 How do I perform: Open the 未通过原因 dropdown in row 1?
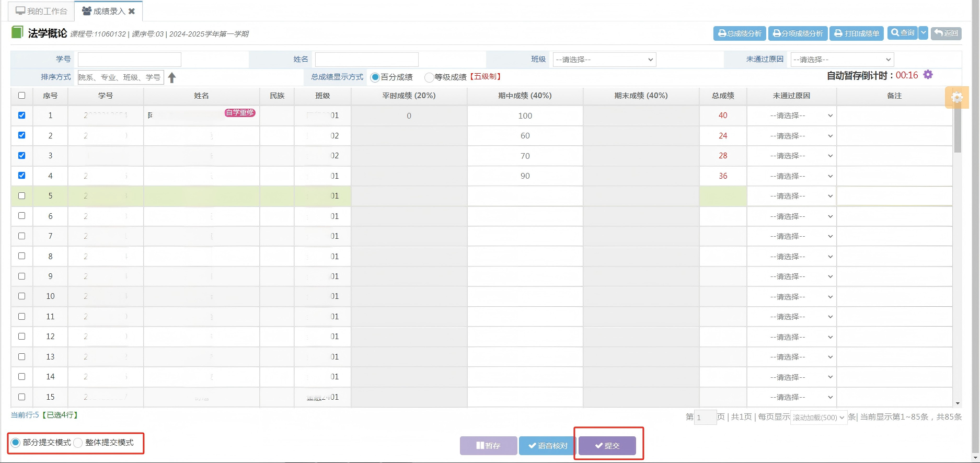(792, 116)
